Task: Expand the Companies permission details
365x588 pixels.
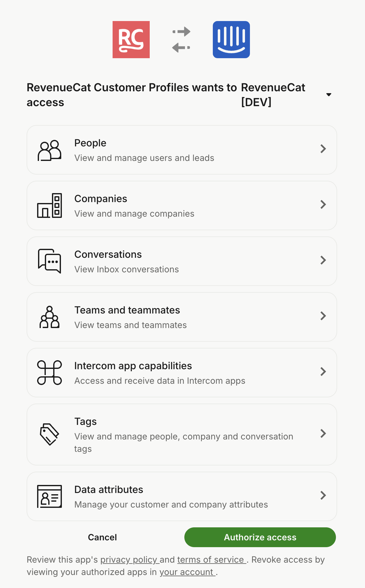Action: [324, 205]
